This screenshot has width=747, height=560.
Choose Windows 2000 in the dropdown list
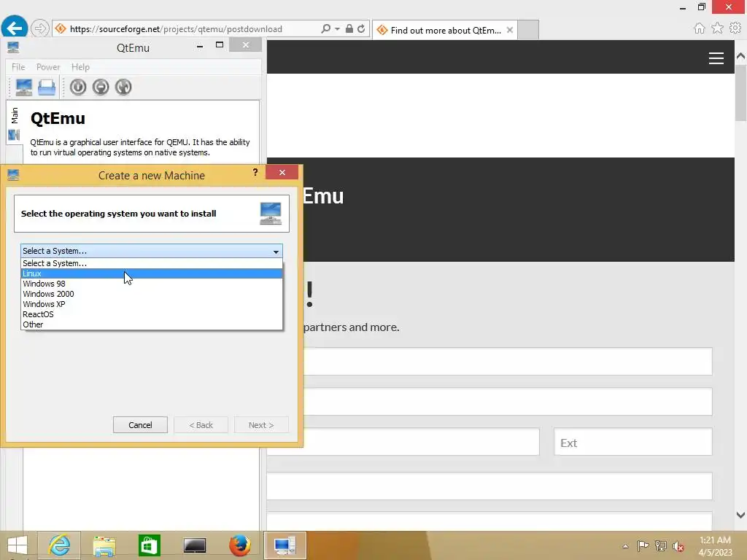[x=152, y=294]
